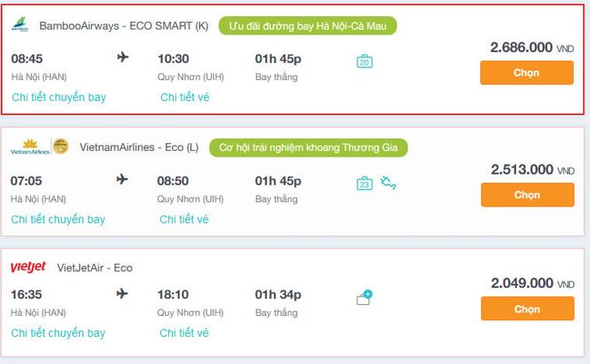
Task: Open "Chi tiết chuyến bay" for Bamboo Airways flight
Action: pyautogui.click(x=59, y=98)
